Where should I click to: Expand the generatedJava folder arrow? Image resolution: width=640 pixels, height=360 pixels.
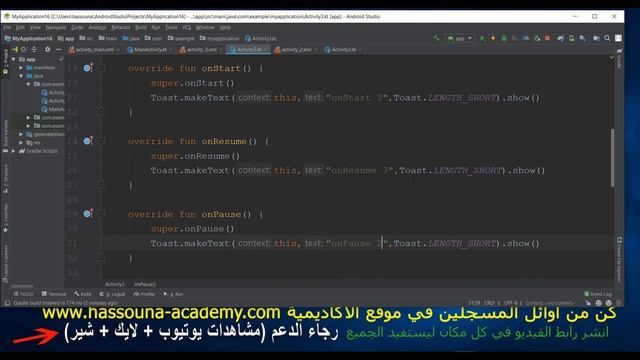(21, 134)
